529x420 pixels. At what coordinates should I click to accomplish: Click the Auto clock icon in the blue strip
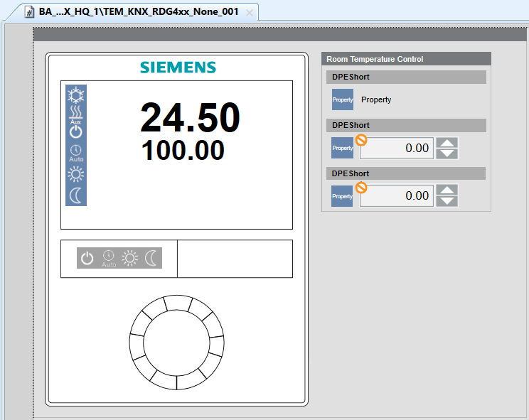75,152
